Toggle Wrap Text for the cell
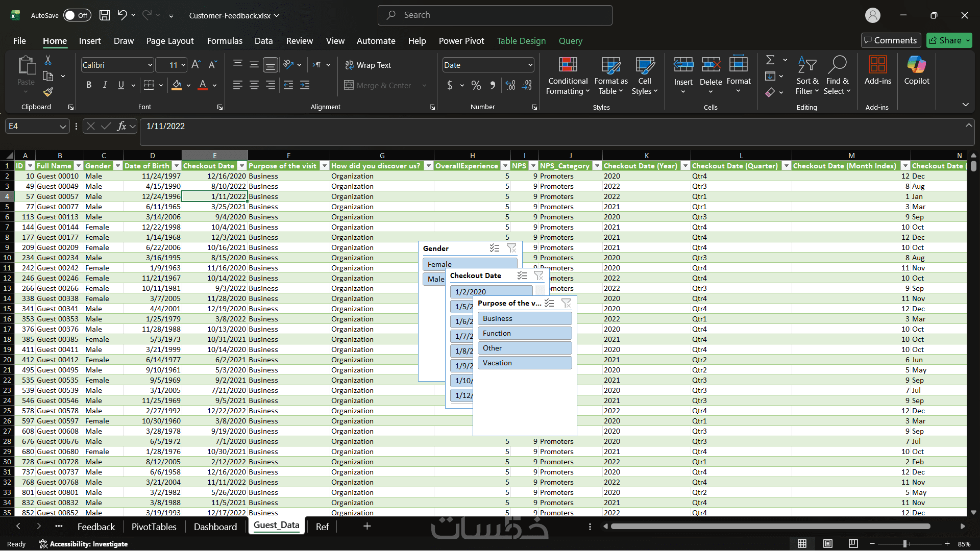Screen dimensions: 980x551 click(x=368, y=65)
